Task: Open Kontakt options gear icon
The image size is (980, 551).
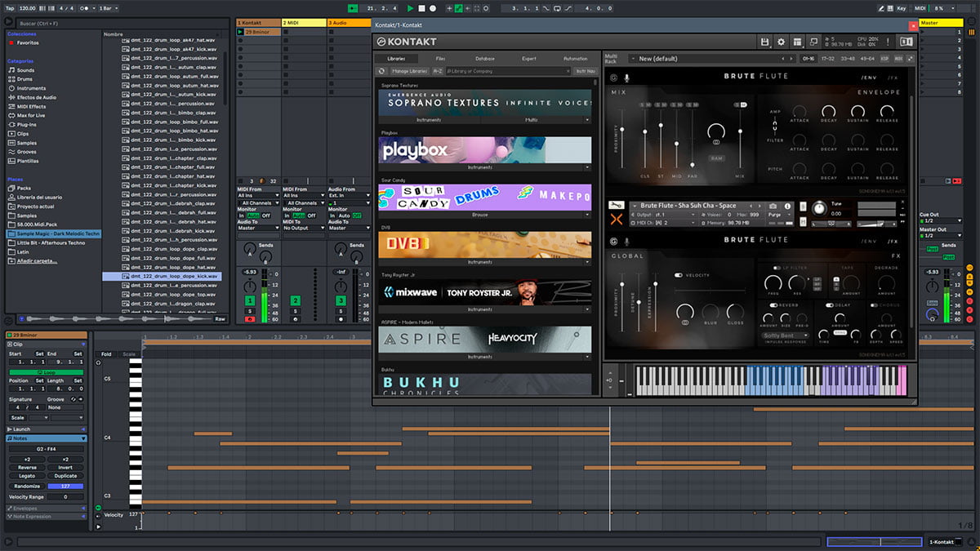Action: point(781,42)
